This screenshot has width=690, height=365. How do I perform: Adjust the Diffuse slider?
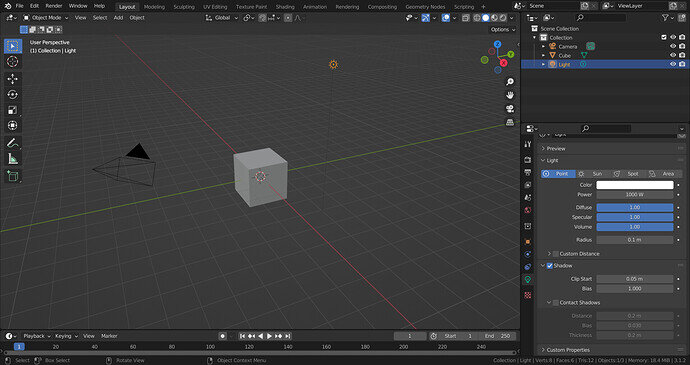[635, 207]
